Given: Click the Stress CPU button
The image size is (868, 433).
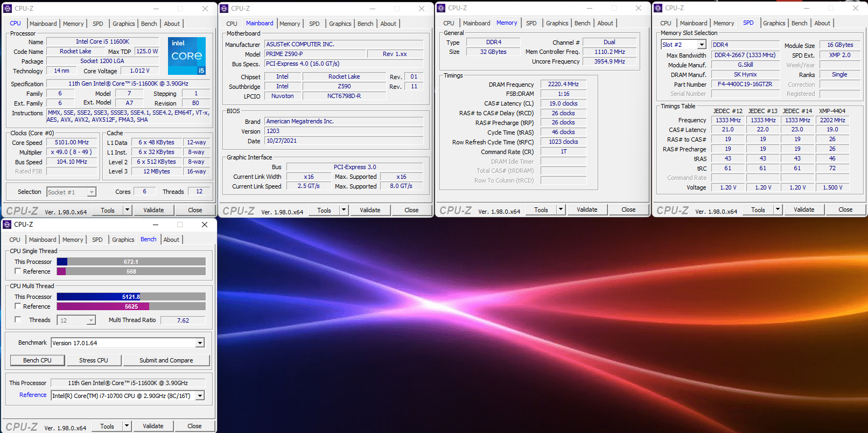Looking at the screenshot, I should point(94,360).
